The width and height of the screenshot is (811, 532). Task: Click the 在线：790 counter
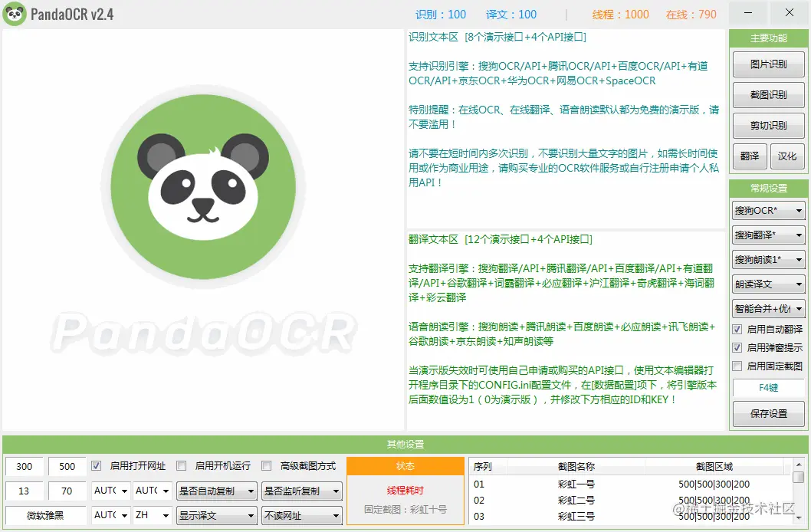tap(691, 15)
